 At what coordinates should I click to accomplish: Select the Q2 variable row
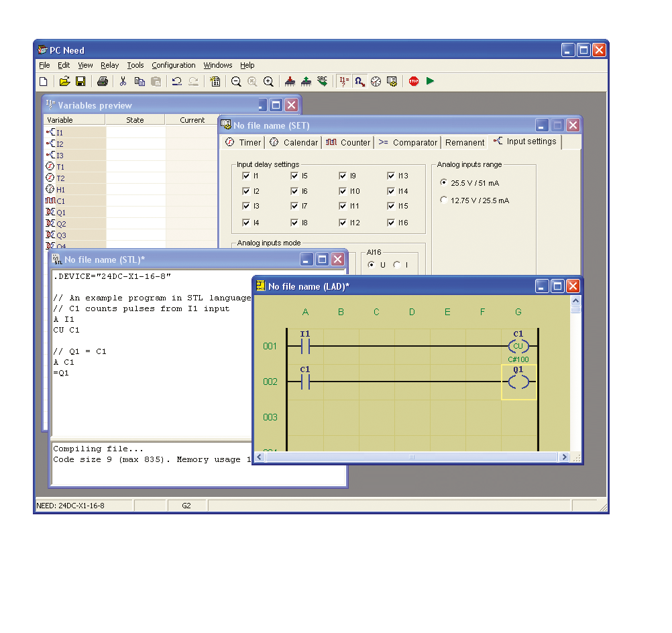point(131,224)
